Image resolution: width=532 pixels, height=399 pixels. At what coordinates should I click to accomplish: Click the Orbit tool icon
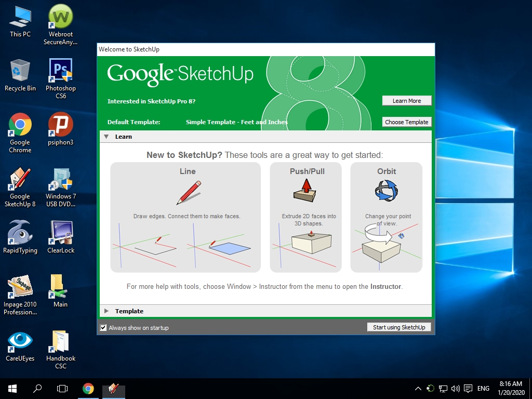pyautogui.click(x=386, y=190)
